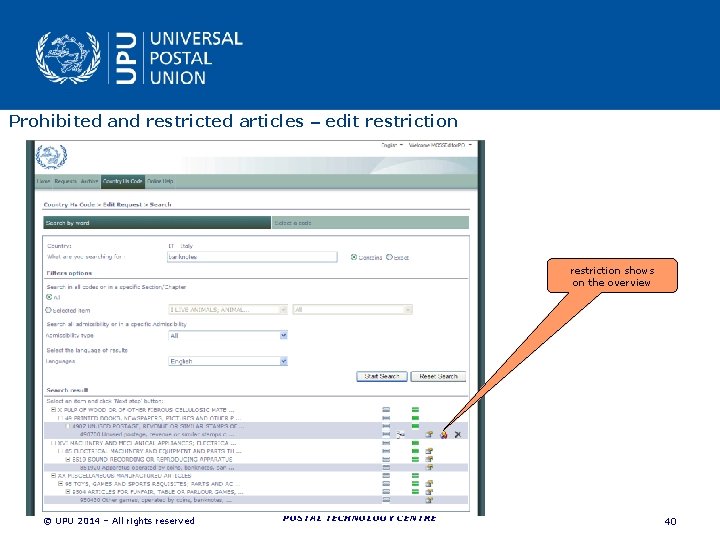Viewport: 720px width, 540px height.
Task: Go to the Home menu item
Action: [44, 181]
